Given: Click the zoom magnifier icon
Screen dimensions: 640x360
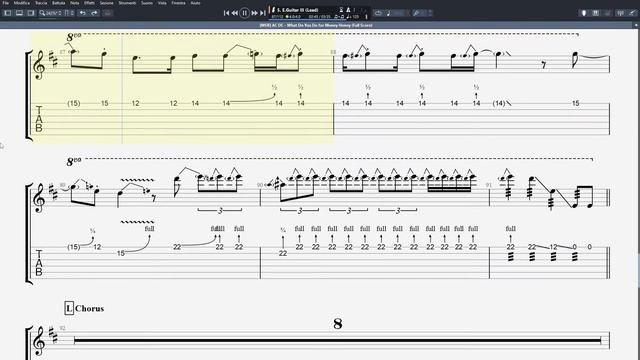Looking at the screenshot, I should pos(42,13).
